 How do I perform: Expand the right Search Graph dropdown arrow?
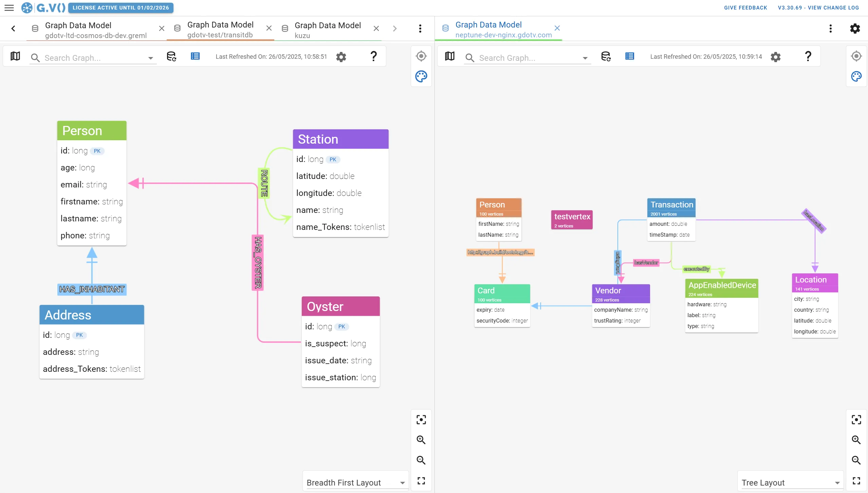585,58
